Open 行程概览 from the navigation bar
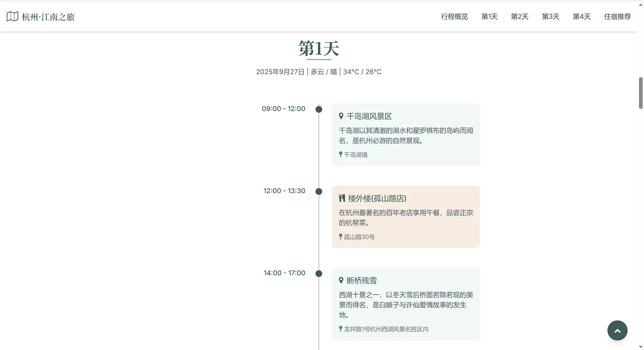 point(454,16)
